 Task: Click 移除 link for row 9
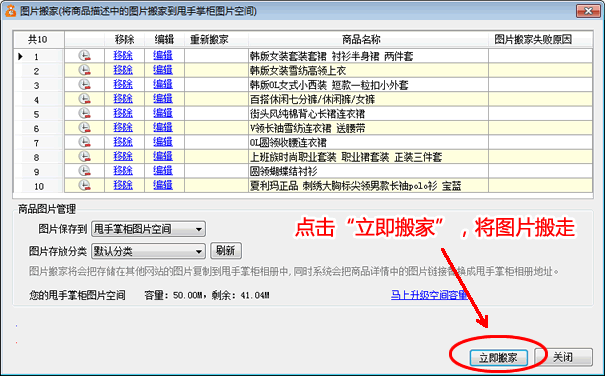123,171
